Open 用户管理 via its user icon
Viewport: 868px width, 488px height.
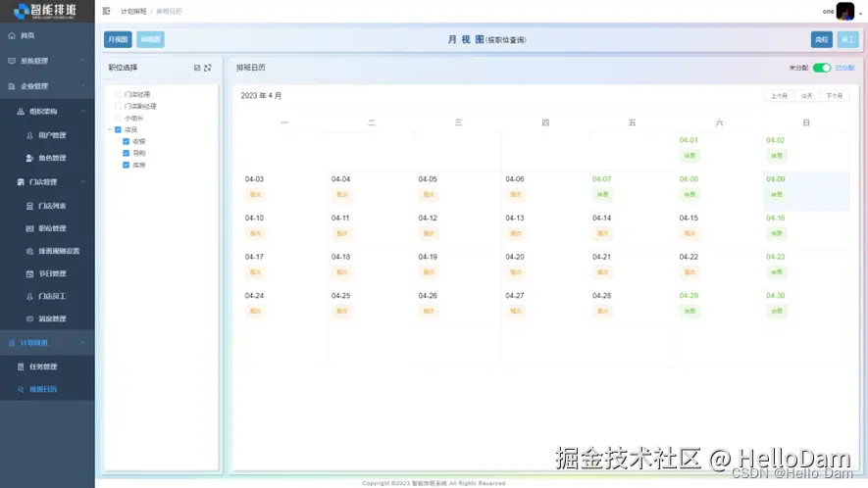coord(29,135)
